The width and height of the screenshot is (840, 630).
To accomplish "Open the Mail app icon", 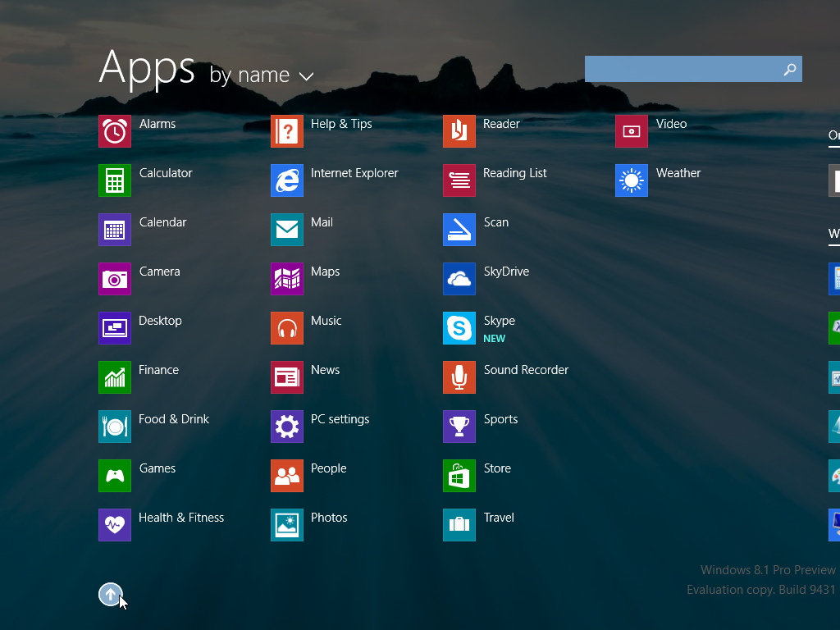I will pos(287,230).
